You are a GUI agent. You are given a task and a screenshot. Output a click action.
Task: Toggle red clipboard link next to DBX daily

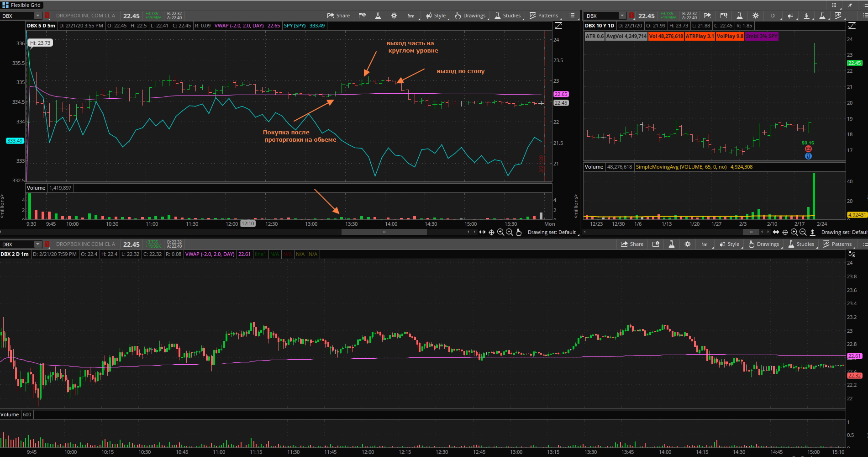(x=631, y=16)
